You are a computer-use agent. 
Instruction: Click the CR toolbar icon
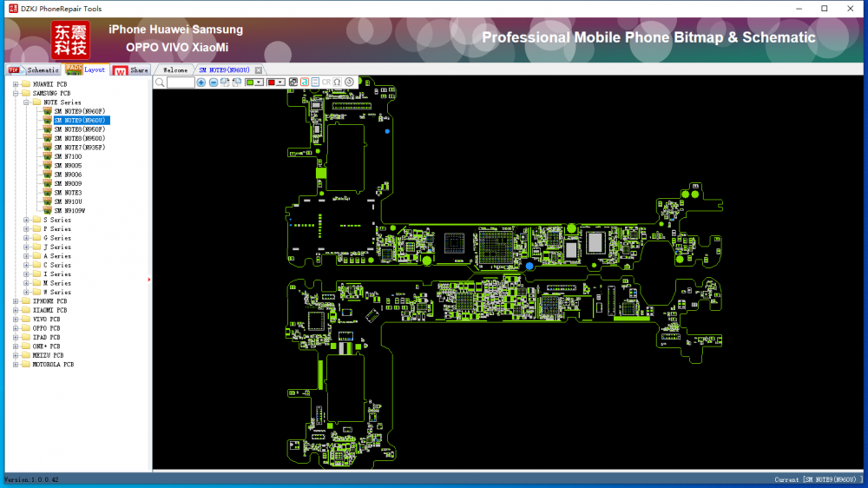325,82
